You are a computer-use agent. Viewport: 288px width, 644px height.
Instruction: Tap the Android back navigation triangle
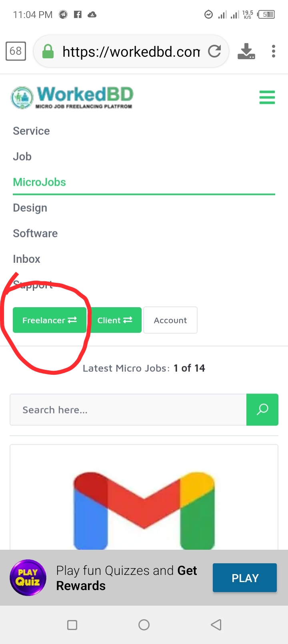[216, 625]
